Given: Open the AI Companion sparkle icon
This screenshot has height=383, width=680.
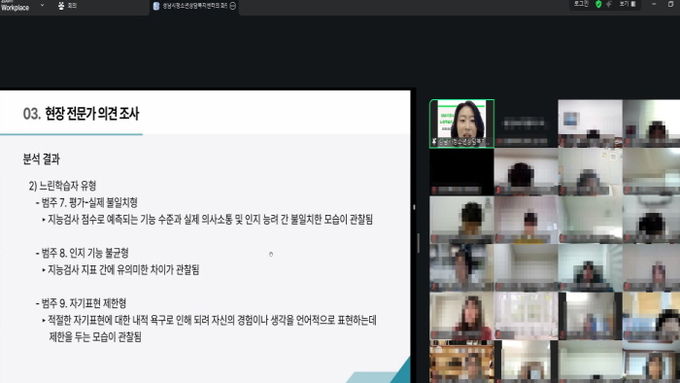Looking at the screenshot, I should click(609, 4).
